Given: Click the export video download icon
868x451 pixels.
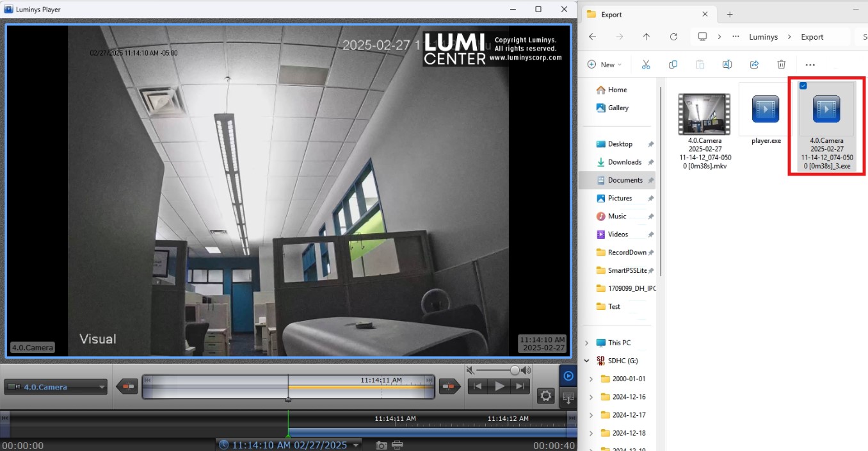Looking at the screenshot, I should (568, 398).
